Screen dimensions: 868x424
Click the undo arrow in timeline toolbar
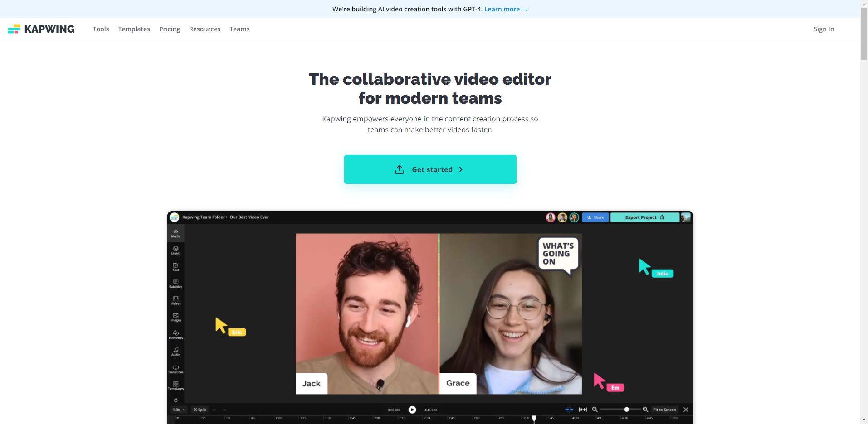(x=214, y=410)
